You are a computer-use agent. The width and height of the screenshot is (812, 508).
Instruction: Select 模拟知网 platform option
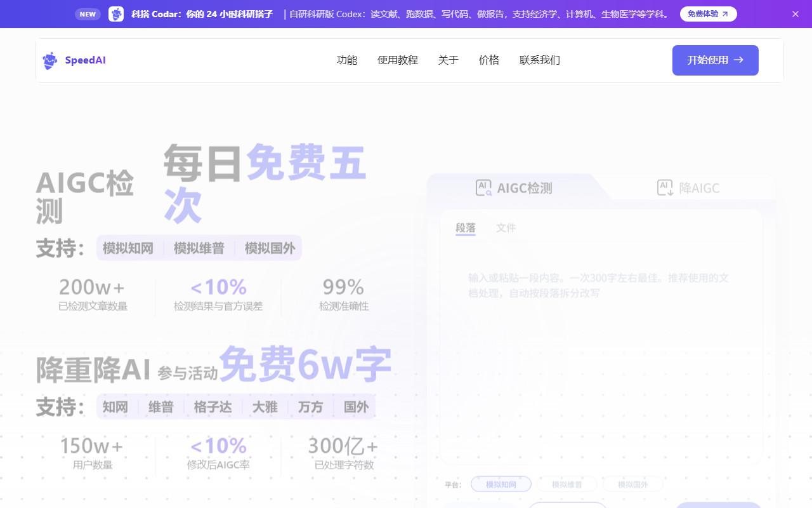point(501,485)
